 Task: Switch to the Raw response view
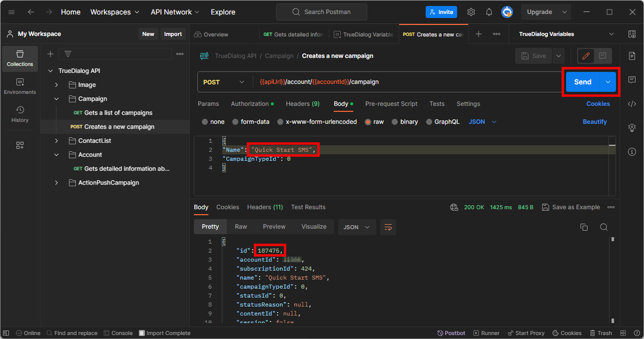pyautogui.click(x=241, y=227)
